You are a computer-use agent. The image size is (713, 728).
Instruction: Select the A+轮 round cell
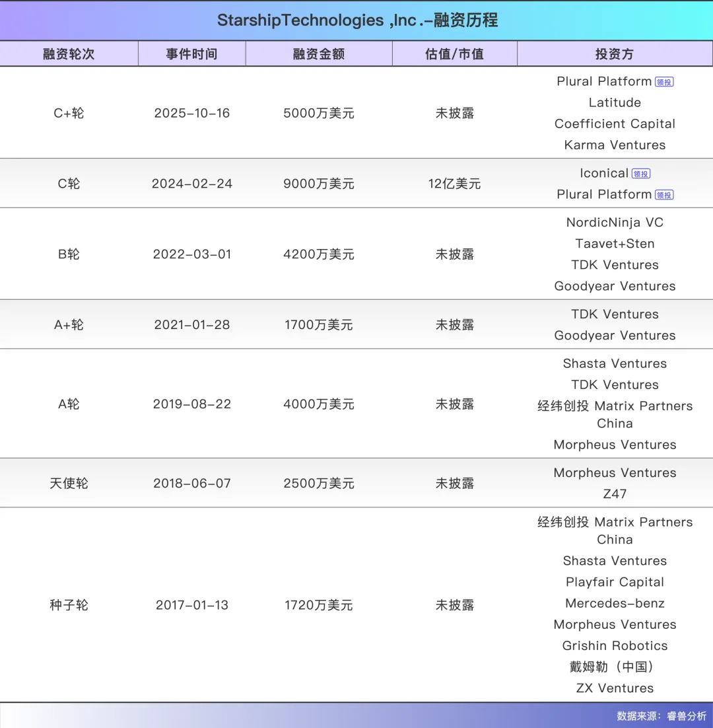click(x=69, y=324)
